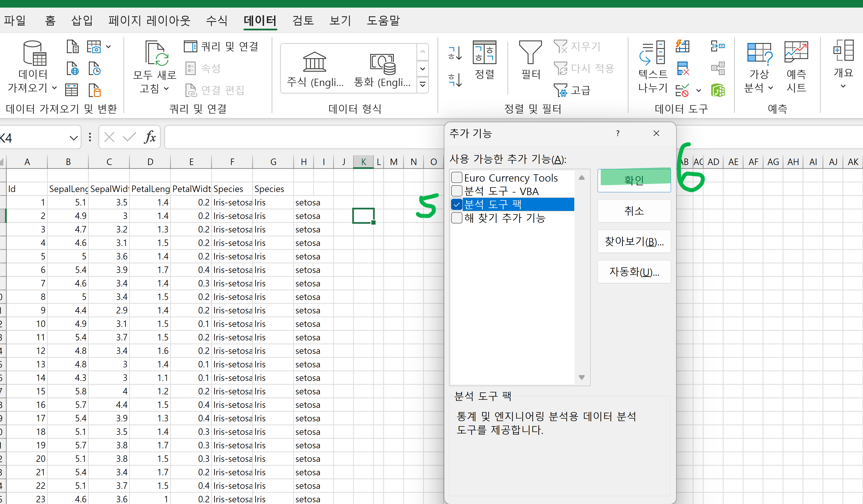Click sort ascending icon

coord(455,53)
